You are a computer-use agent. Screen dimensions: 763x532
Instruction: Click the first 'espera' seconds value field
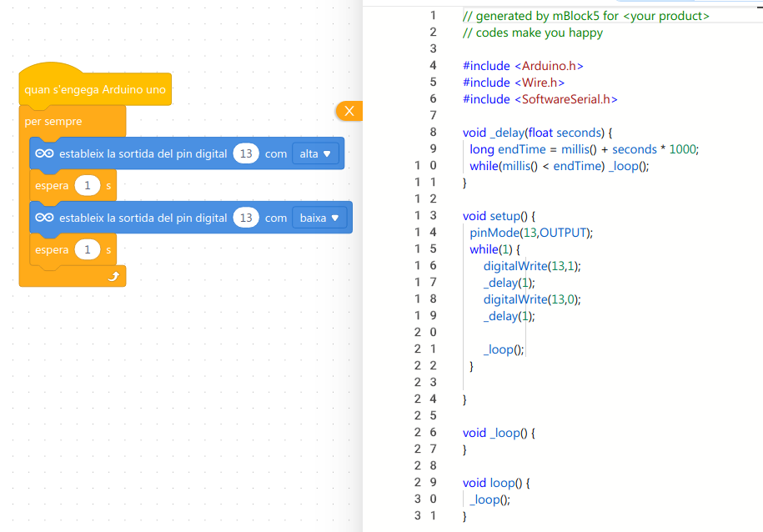[x=87, y=186]
